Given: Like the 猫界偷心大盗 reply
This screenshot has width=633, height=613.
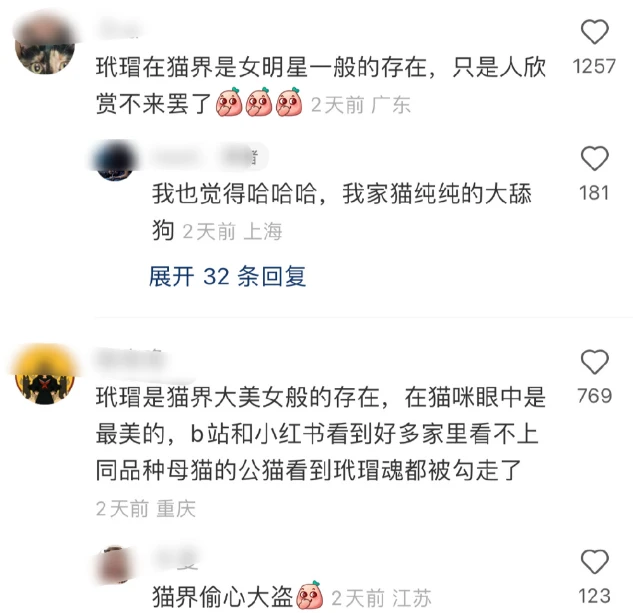Looking at the screenshot, I should (594, 561).
